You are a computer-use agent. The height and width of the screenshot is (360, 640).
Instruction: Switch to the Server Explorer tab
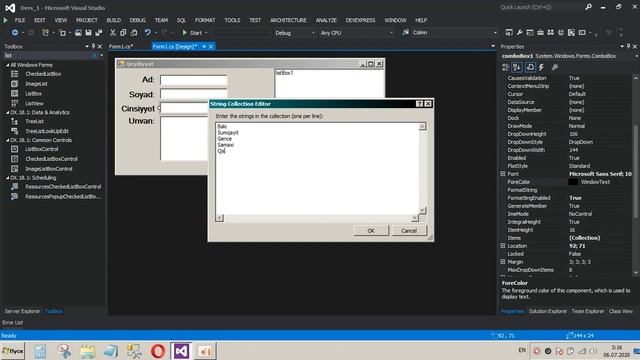point(22,311)
